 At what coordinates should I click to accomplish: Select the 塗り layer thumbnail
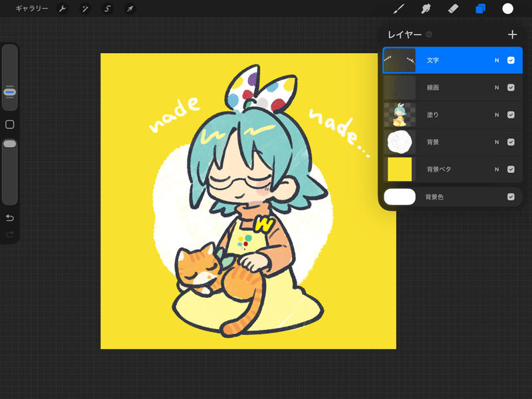click(x=400, y=114)
